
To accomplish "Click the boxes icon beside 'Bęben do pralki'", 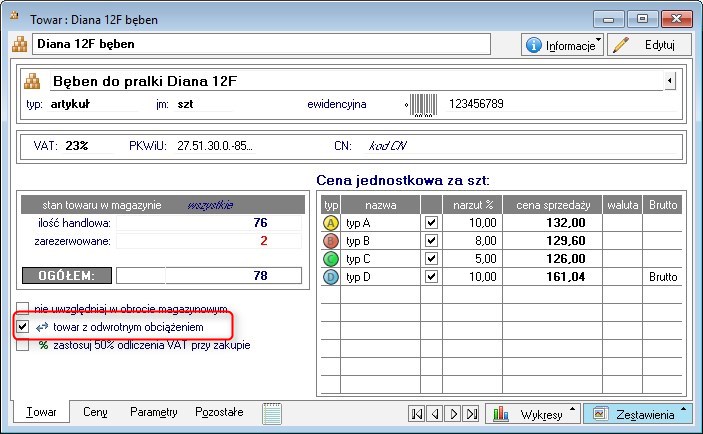I will [x=32, y=81].
